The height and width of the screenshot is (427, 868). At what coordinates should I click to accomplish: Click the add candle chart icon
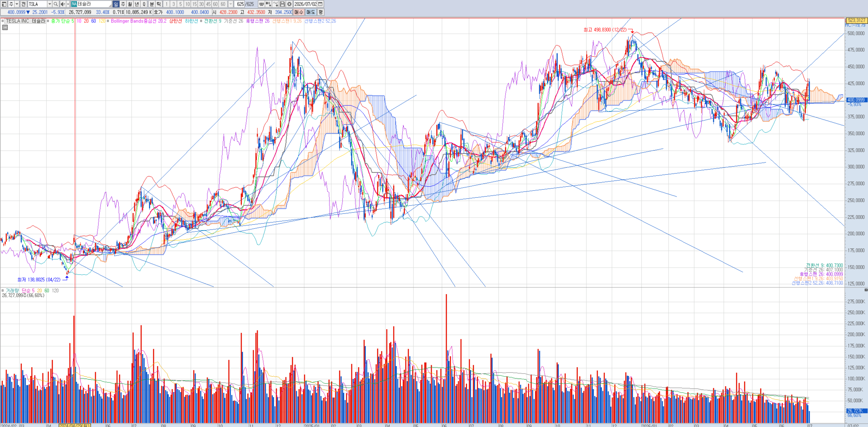269,4
